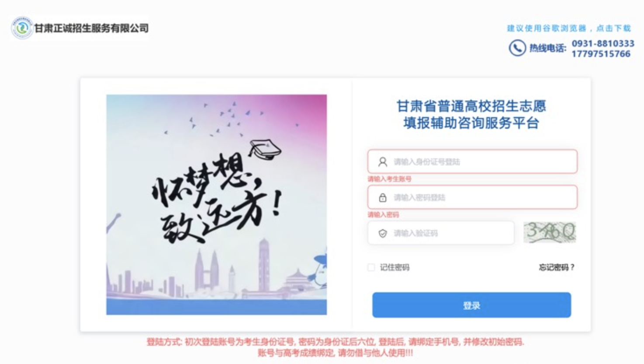The image size is (644, 364).
Task: Tick the 记住密码 checkbox
Action: click(x=371, y=267)
